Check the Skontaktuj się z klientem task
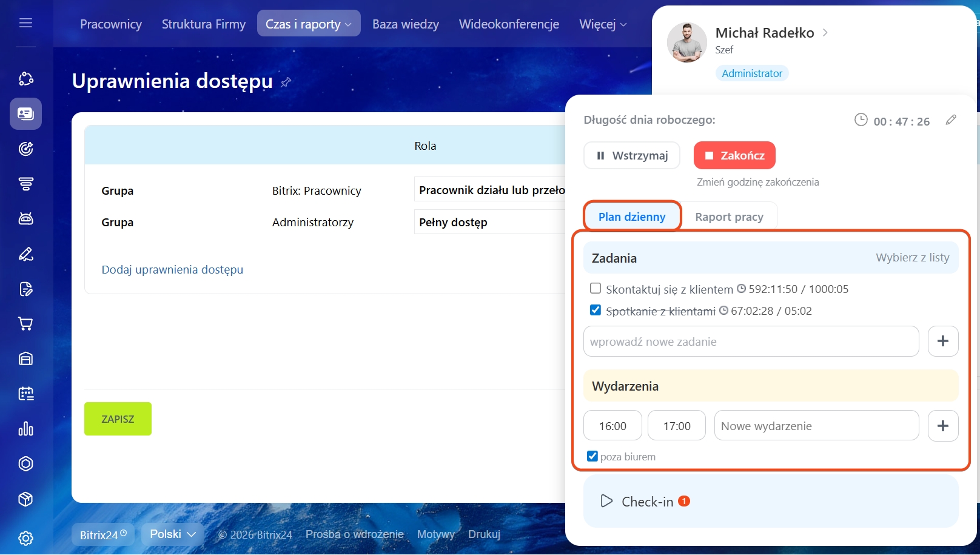Screen dimensions: 980x555 pos(596,289)
